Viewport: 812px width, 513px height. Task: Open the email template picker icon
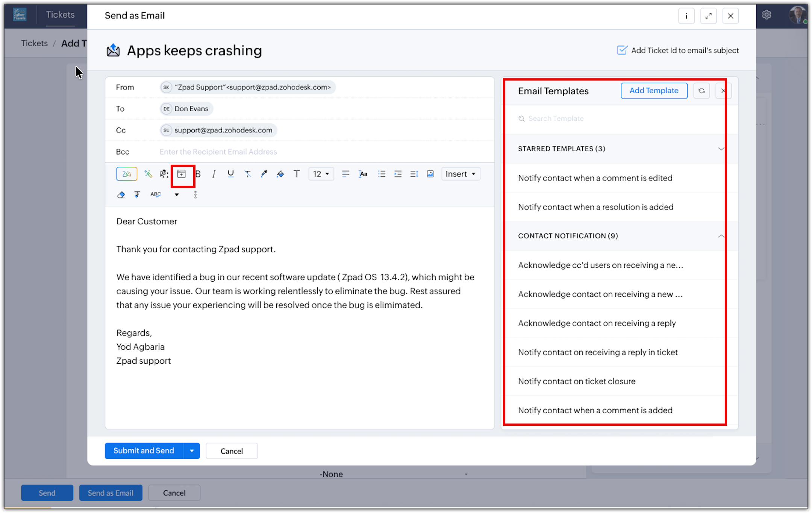point(182,174)
